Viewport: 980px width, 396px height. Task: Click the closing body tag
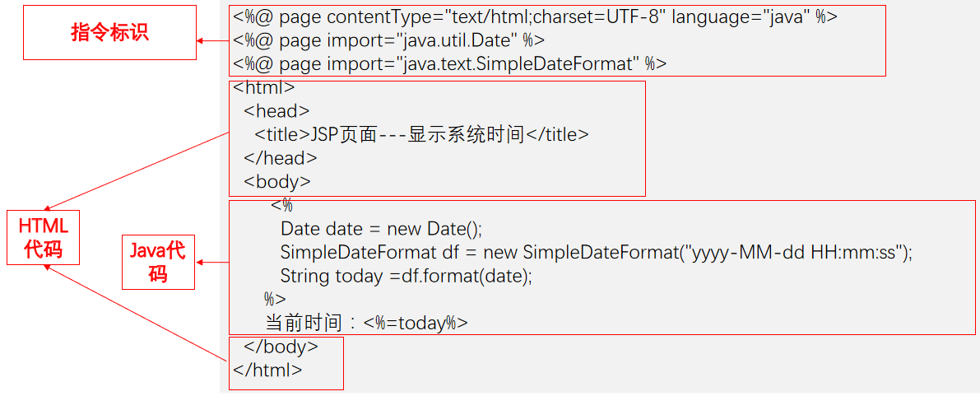click(x=281, y=347)
